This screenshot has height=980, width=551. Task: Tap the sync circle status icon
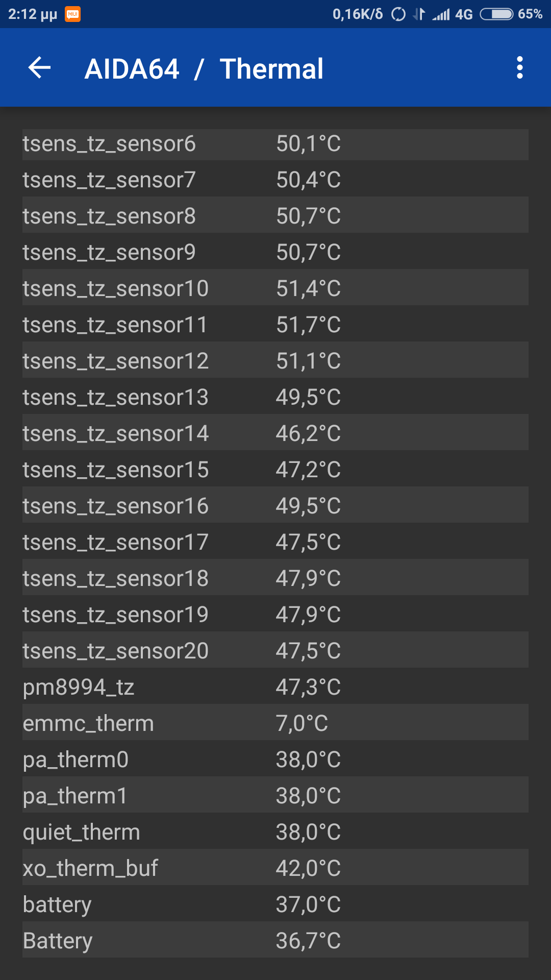(x=398, y=14)
